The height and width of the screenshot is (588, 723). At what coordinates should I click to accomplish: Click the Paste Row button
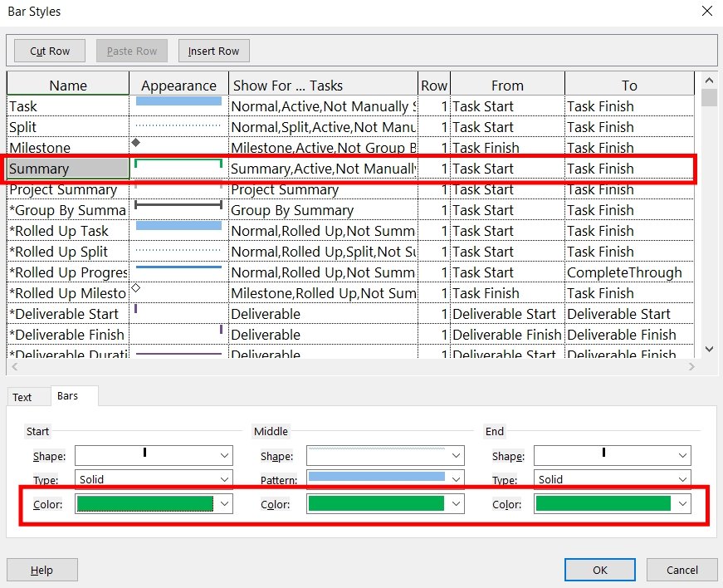132,51
